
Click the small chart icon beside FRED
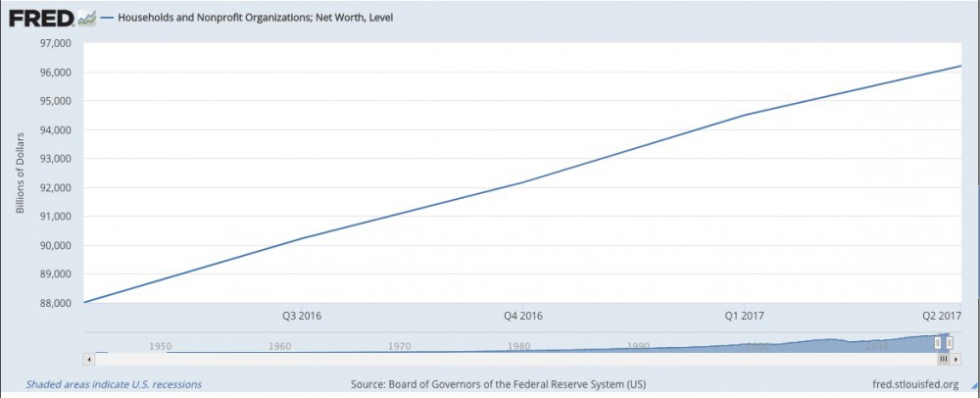tap(86, 17)
